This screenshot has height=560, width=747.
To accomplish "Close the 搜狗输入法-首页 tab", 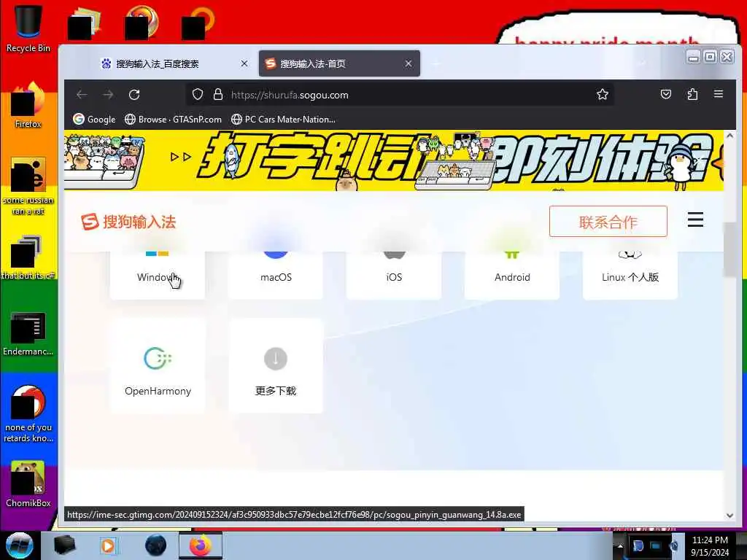I will tap(409, 63).
